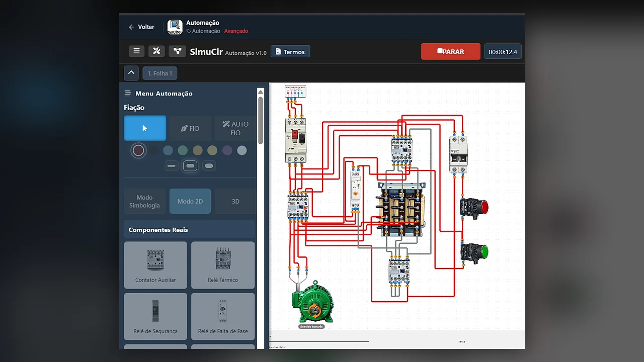Open the hamburger menu in SimuCir toolbar
Screen dimensions: 644x362
(136, 51)
